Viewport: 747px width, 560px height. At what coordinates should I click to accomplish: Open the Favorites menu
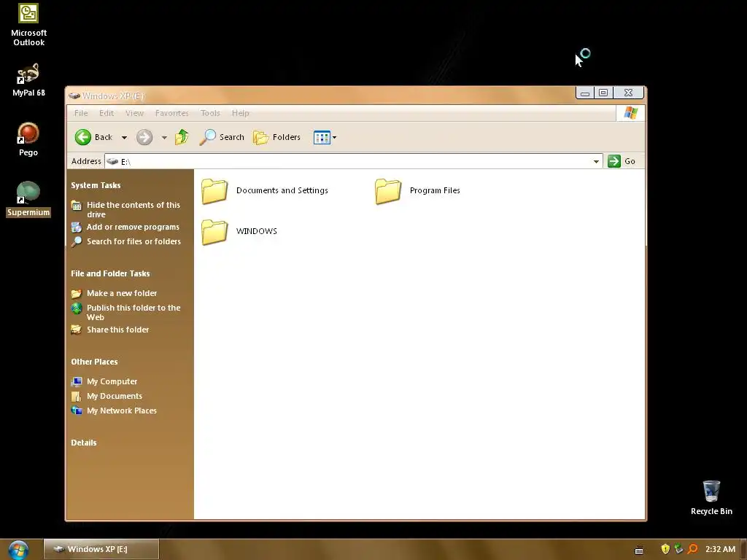click(171, 113)
